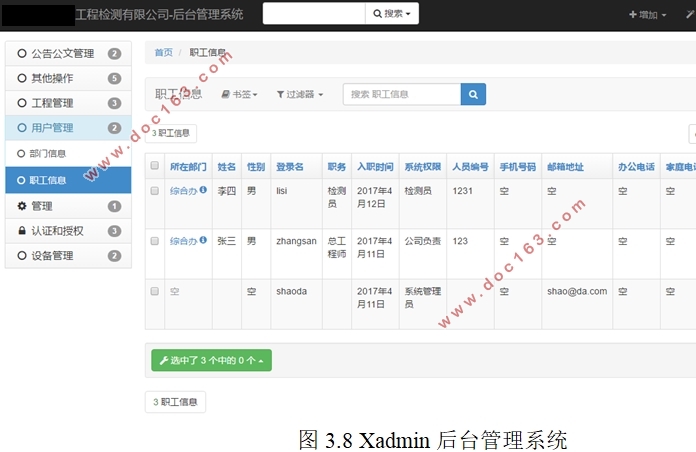Click circle icon beside 公告公文管理
This screenshot has height=452, width=696.
(22, 53)
